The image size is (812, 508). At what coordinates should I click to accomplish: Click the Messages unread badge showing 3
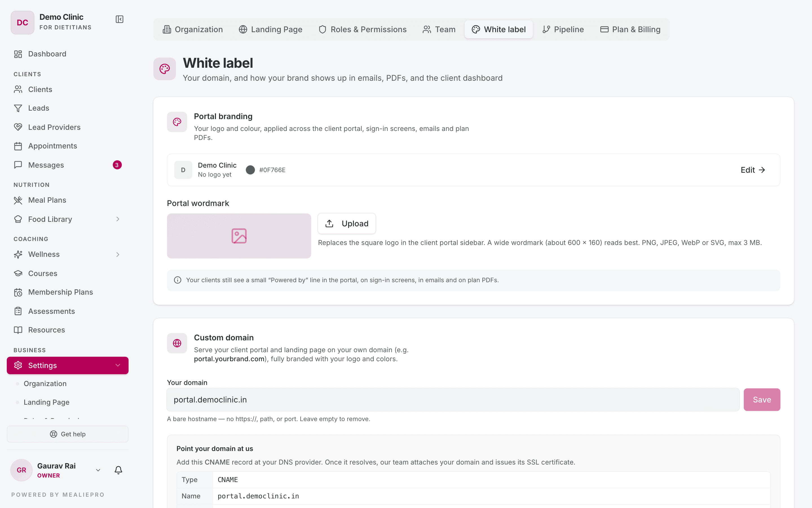coord(117,165)
